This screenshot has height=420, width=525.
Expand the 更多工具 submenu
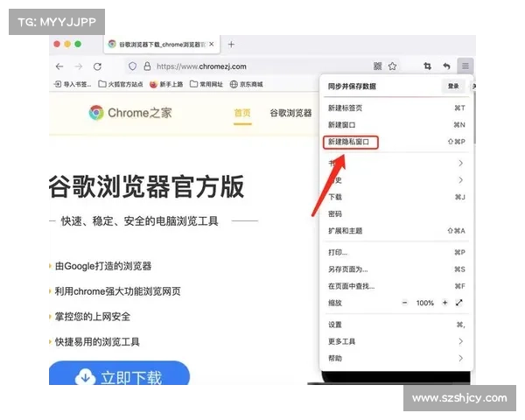395,341
